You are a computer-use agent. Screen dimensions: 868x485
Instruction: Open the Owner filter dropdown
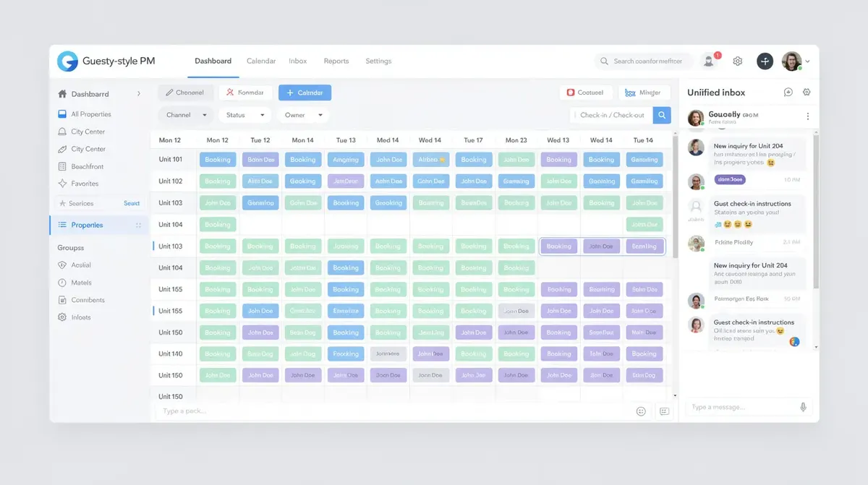[303, 115]
